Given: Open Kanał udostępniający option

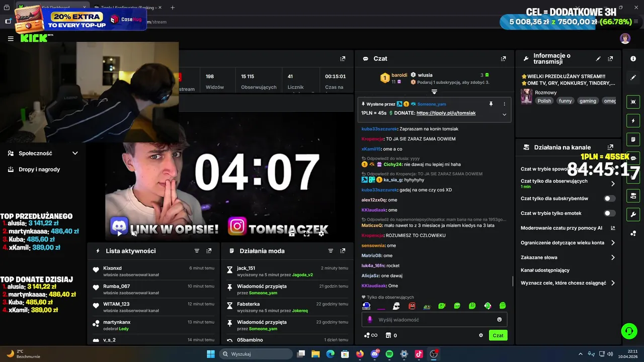Looking at the screenshot, I should pyautogui.click(x=545, y=270).
